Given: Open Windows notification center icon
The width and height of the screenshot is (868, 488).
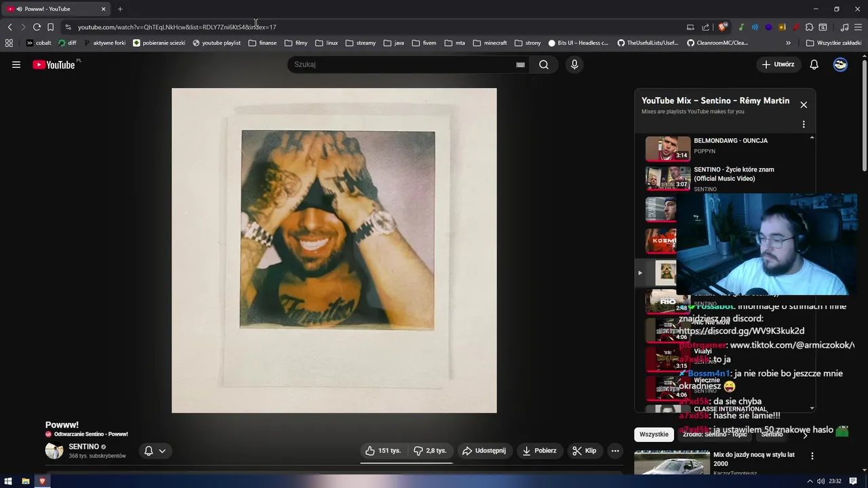Looking at the screenshot, I should (x=853, y=481).
